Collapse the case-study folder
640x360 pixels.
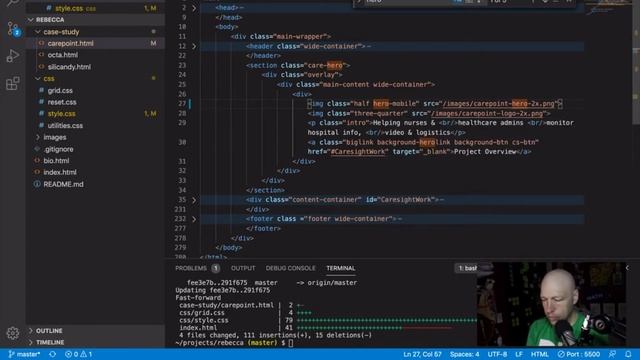pos(96,31)
